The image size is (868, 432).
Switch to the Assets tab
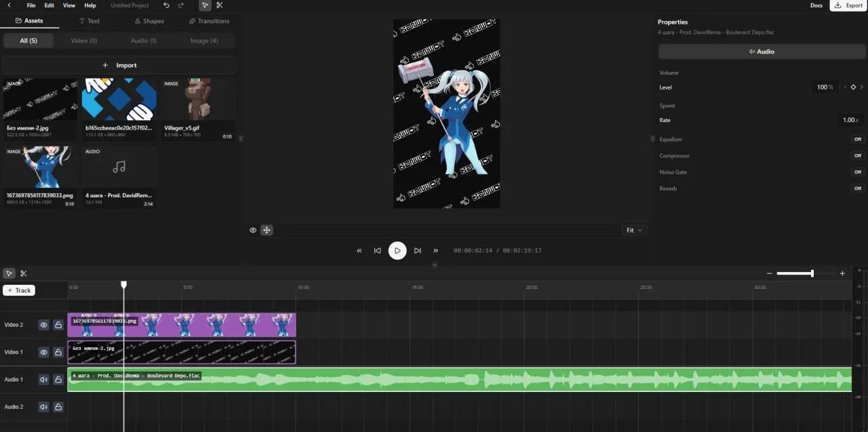pyautogui.click(x=29, y=21)
